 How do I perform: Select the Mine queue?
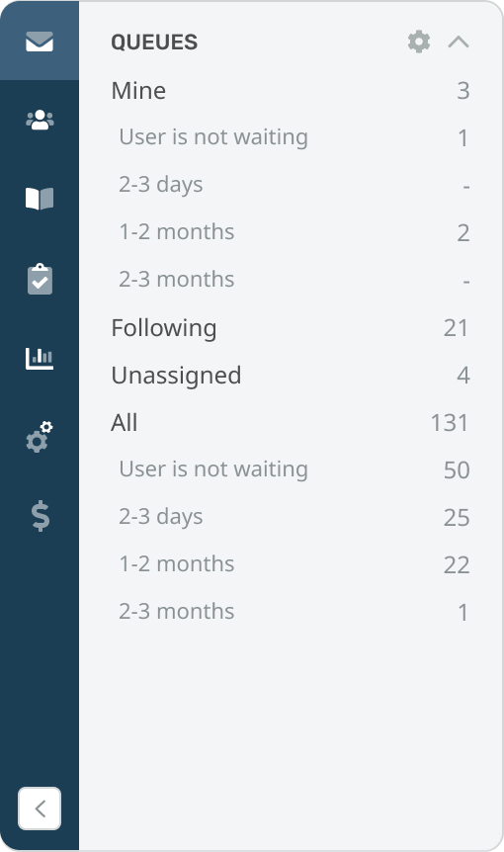pyautogui.click(x=290, y=90)
